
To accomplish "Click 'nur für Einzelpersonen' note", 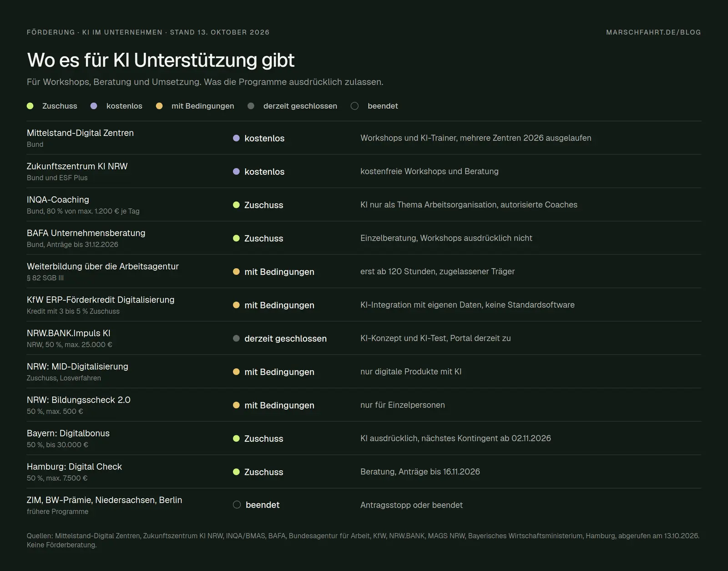I will 403,405.
